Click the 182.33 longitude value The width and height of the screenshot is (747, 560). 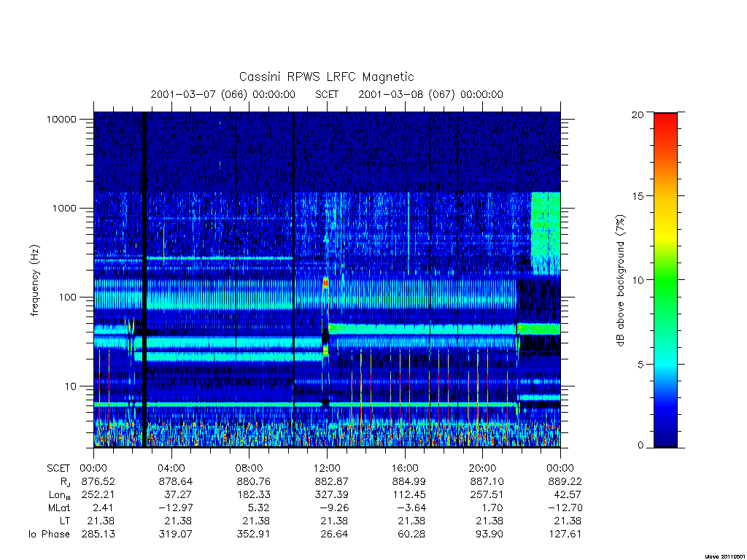coord(253,495)
